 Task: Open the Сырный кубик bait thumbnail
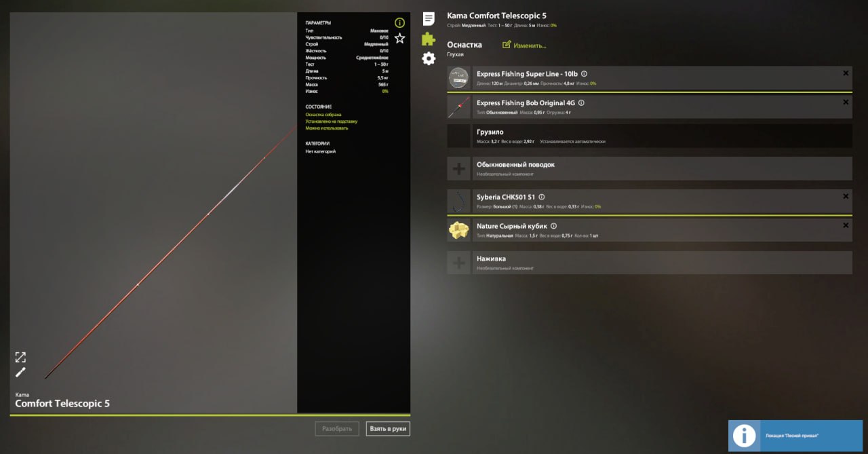pos(458,230)
